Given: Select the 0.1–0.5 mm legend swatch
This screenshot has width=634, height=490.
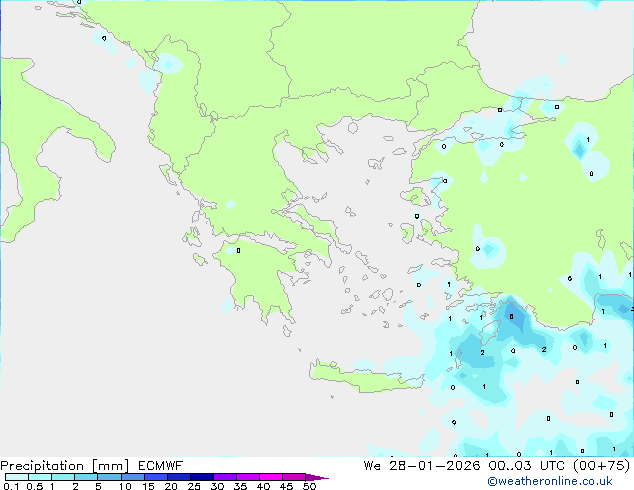Looking at the screenshot, I should [17, 477].
